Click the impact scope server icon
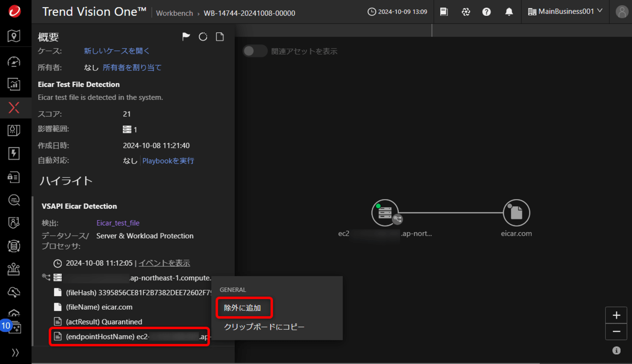Image resolution: width=632 pixels, height=364 pixels. [x=127, y=129]
